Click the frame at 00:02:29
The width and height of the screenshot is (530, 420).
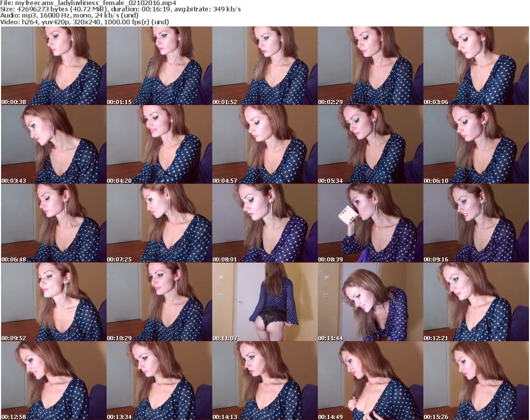371,66
